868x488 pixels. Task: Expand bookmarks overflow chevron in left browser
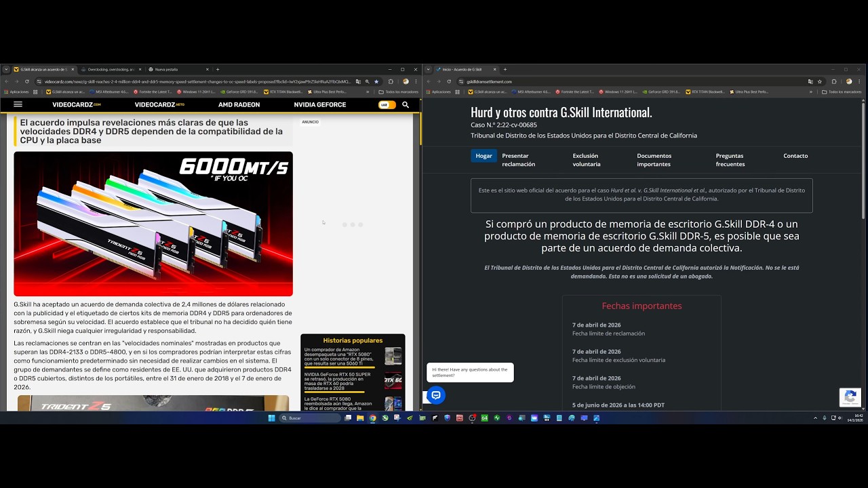[x=368, y=91]
